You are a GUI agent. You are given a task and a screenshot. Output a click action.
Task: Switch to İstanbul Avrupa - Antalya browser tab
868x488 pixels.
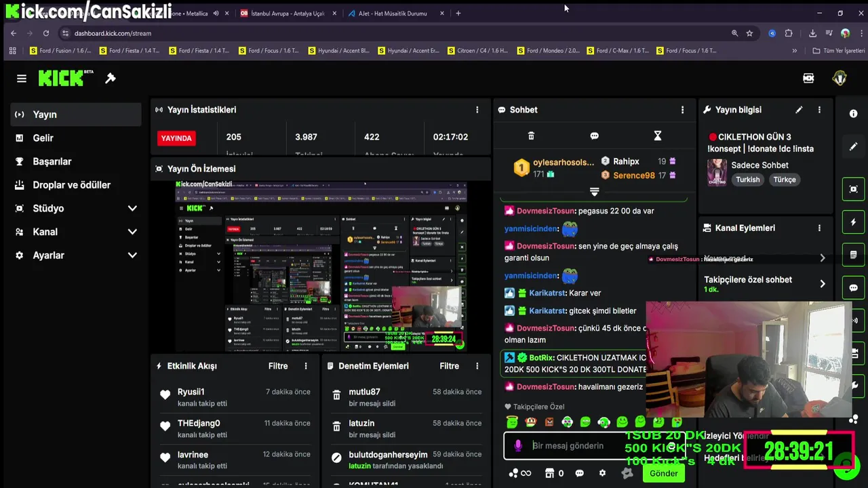pyautogui.click(x=288, y=13)
